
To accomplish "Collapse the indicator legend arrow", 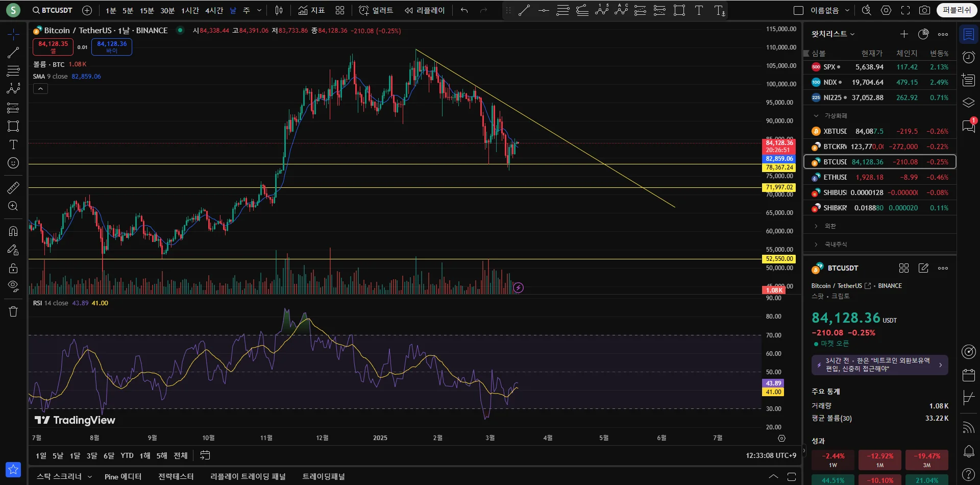I will [40, 89].
